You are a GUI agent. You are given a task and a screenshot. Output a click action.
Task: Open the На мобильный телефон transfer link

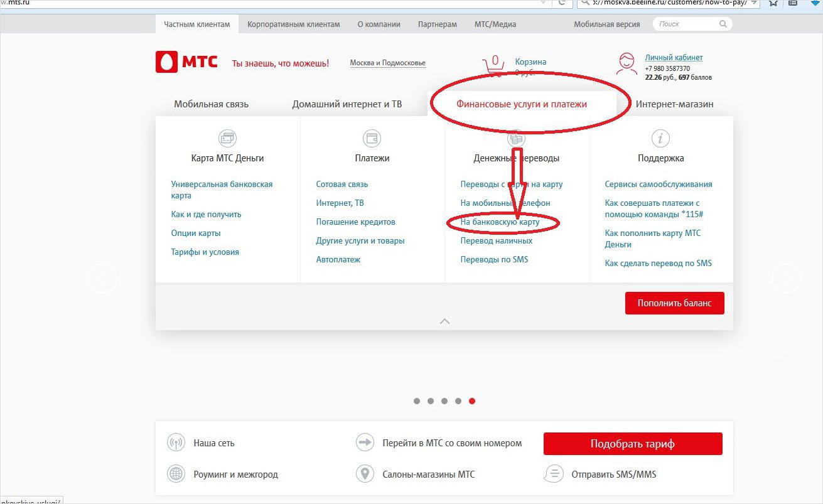pyautogui.click(x=505, y=203)
